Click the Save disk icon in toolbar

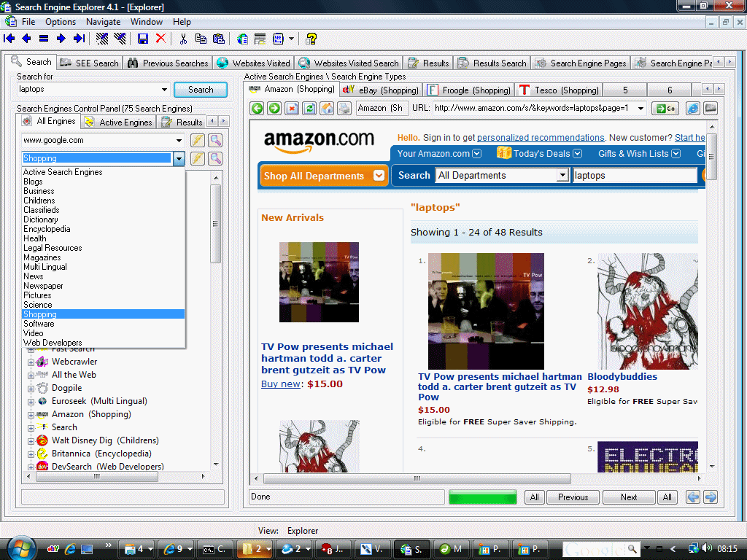[x=143, y=39]
